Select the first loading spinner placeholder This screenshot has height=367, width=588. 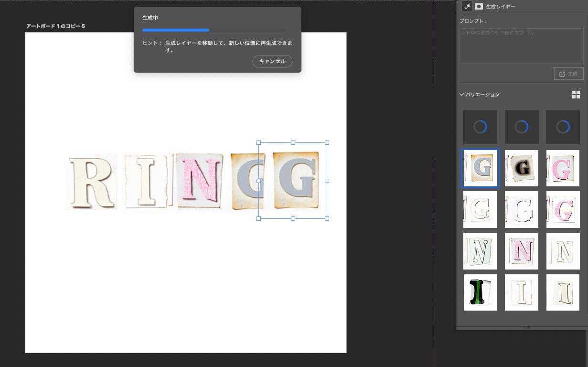[480, 127]
